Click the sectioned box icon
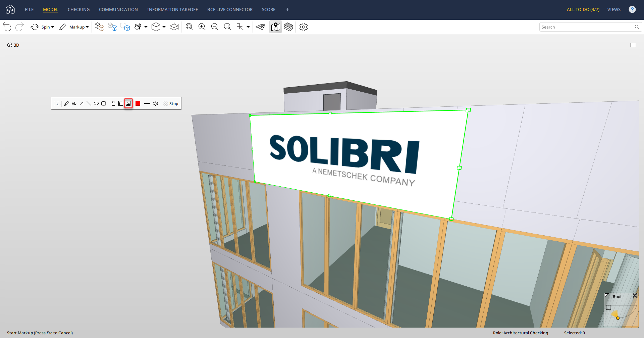The width and height of the screenshot is (644, 338). 174,27
